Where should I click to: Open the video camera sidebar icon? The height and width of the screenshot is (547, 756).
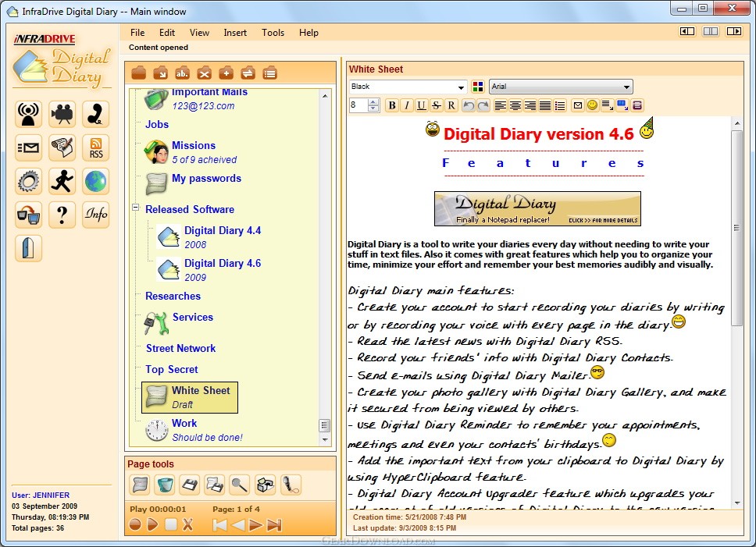[x=62, y=114]
